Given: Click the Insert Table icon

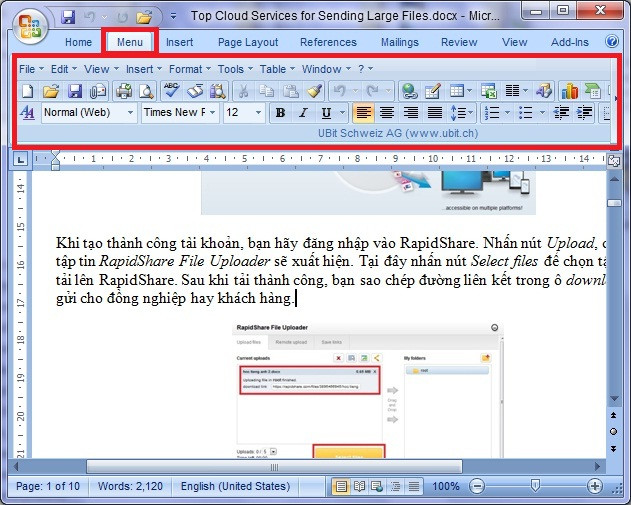Looking at the screenshot, I should [456, 91].
